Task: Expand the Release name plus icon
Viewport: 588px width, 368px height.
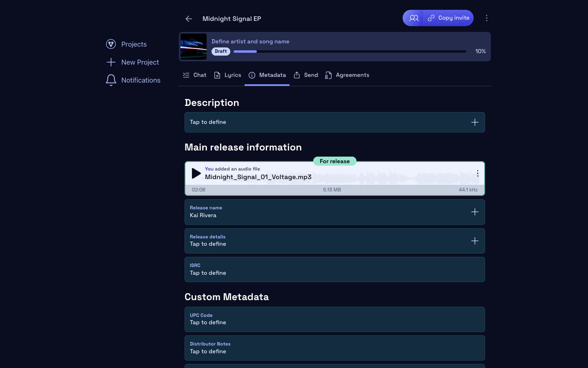Action: [475, 212]
